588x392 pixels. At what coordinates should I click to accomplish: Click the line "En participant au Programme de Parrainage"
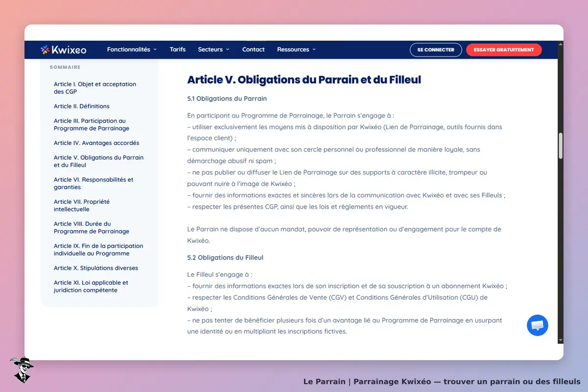[x=291, y=116]
